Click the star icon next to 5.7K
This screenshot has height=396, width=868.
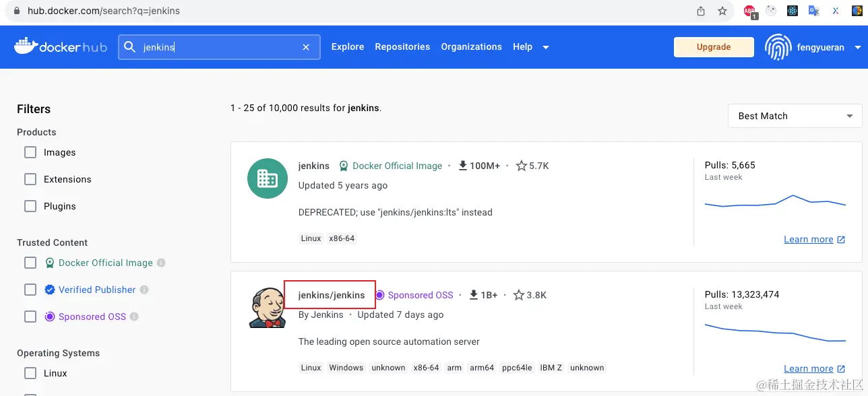point(521,166)
